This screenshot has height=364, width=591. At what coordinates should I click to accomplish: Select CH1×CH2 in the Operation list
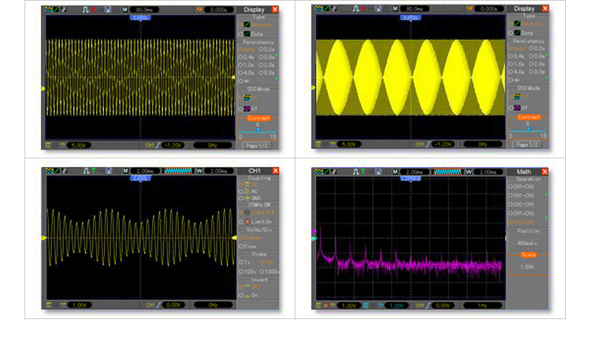click(x=520, y=213)
